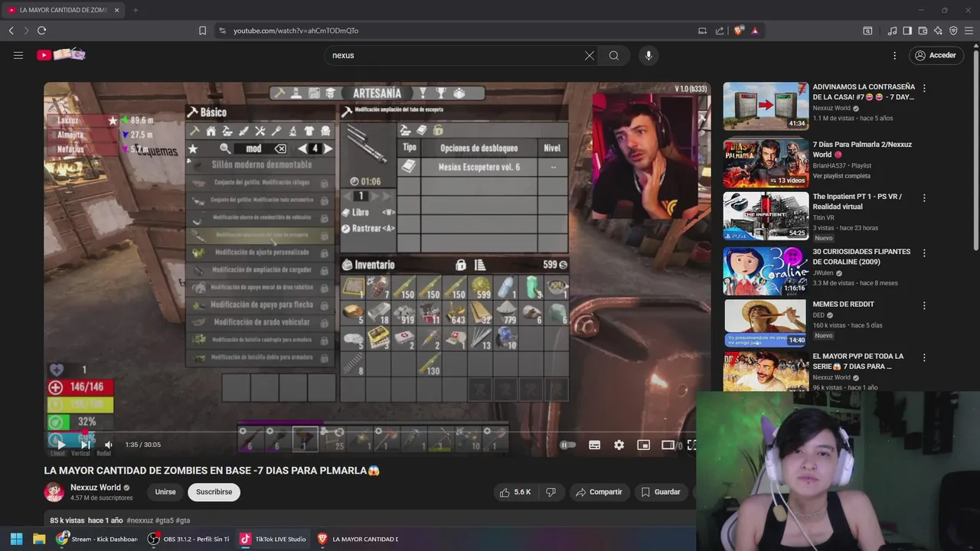Screen dimensions: 980x551
Task: Show the browser sidebar panel
Action: 907,31
